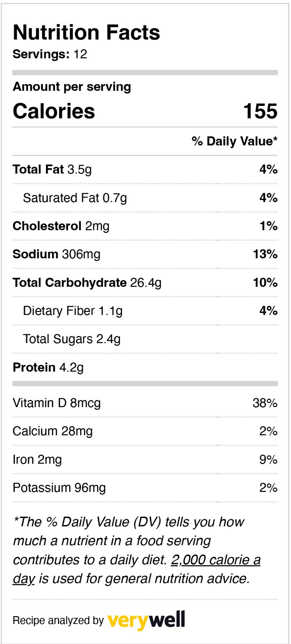The height and width of the screenshot is (644, 291).
Task: Click the Iron 2mg entry
Action: 37,459
